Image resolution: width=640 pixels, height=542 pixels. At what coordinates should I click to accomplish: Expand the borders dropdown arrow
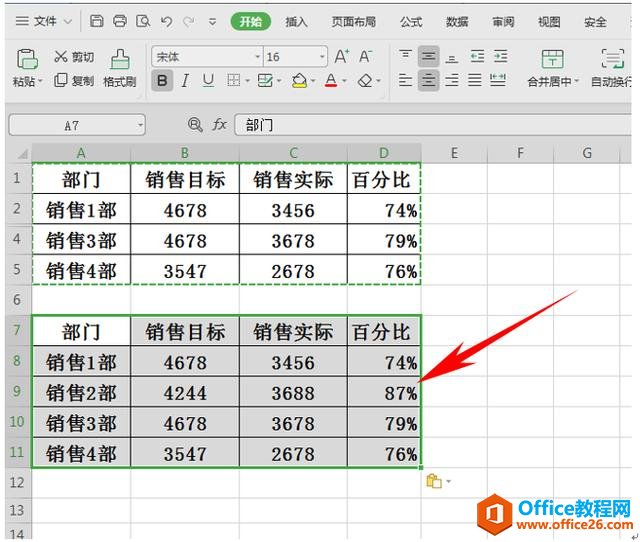(247, 81)
